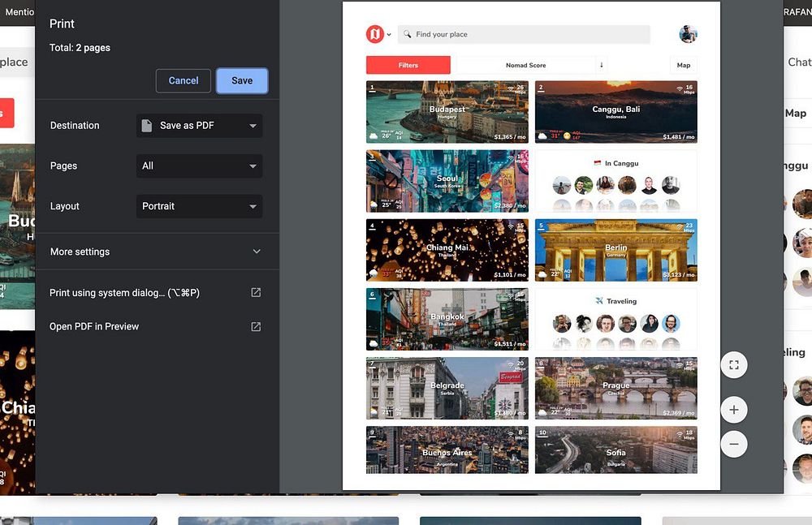This screenshot has width=812, height=525.
Task: Click external link icon beside Open PDF in Preview
Action: click(x=256, y=327)
